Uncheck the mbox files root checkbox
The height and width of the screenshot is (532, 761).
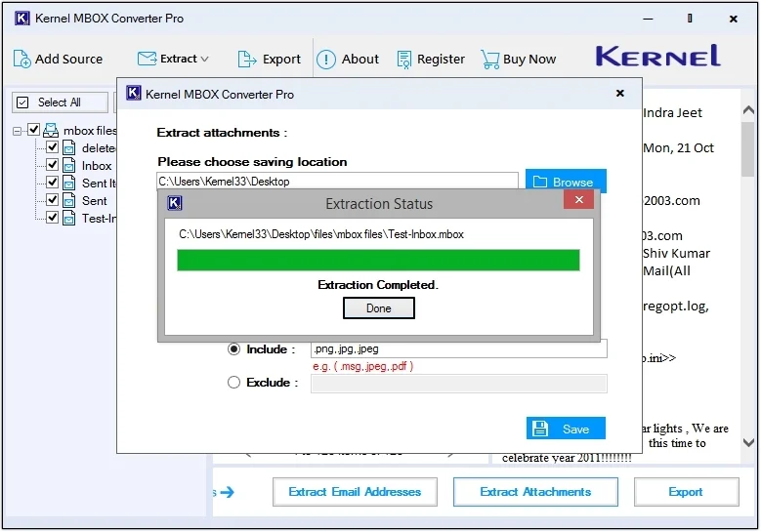pos(33,130)
